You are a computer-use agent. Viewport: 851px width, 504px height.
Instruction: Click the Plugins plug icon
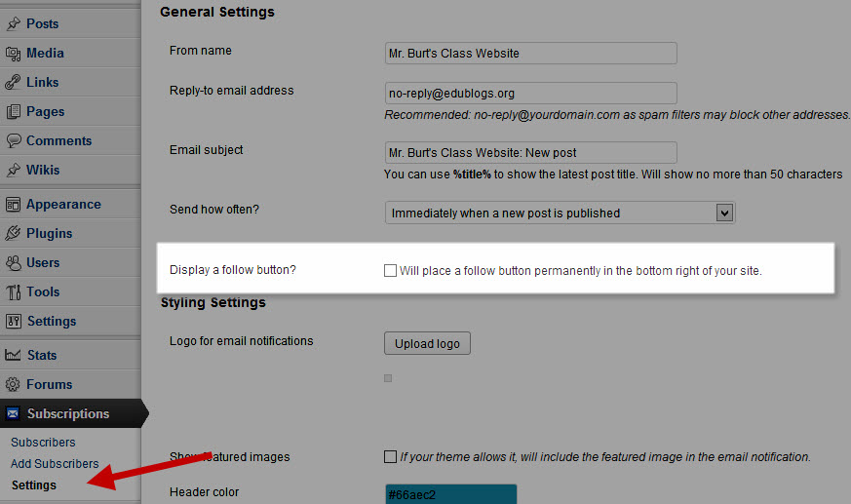point(13,233)
